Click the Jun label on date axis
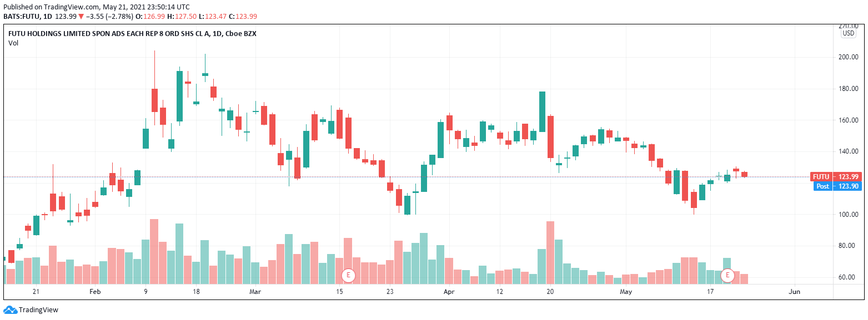Viewport: 868px width, 320px height. coord(795,291)
